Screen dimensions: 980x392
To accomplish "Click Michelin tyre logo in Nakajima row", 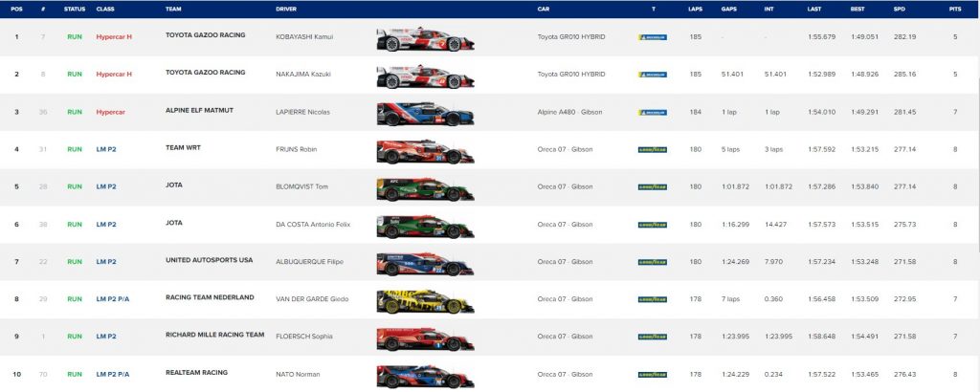I will click(x=653, y=75).
